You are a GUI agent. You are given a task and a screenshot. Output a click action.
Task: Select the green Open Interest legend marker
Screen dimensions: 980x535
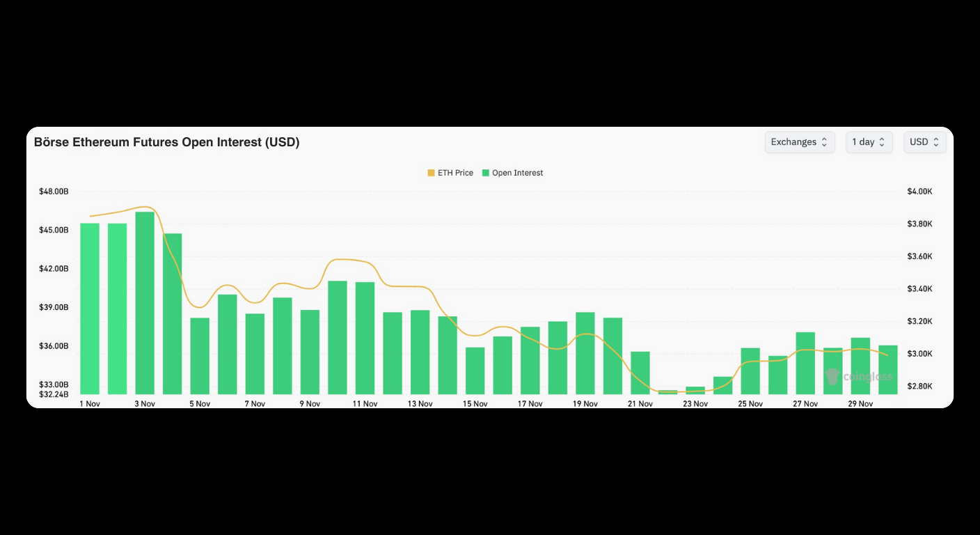(486, 173)
